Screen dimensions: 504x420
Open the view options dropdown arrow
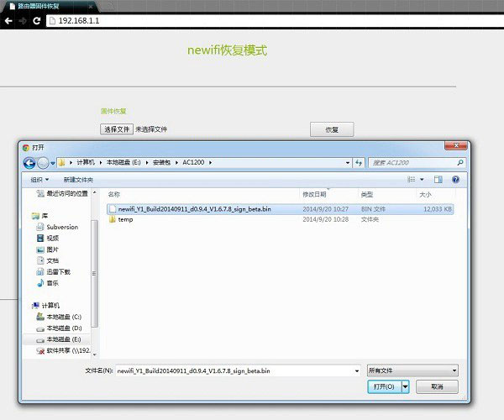click(422, 179)
